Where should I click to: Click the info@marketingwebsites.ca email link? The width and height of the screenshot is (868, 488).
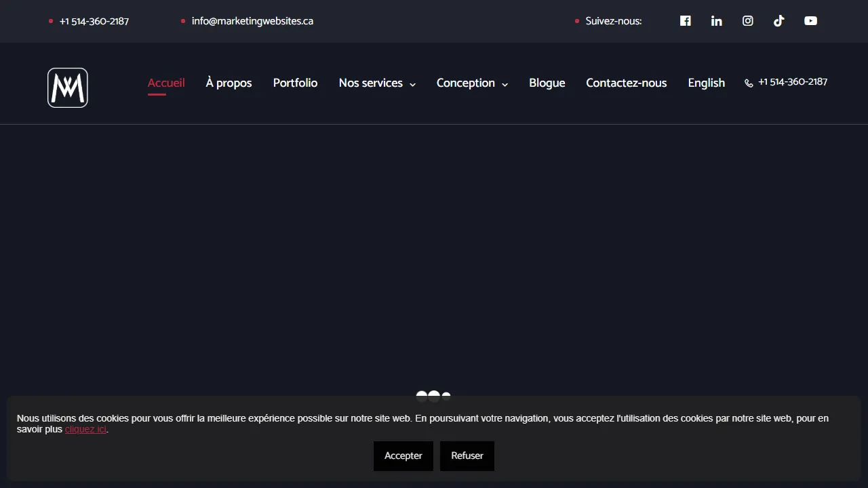coord(252,21)
